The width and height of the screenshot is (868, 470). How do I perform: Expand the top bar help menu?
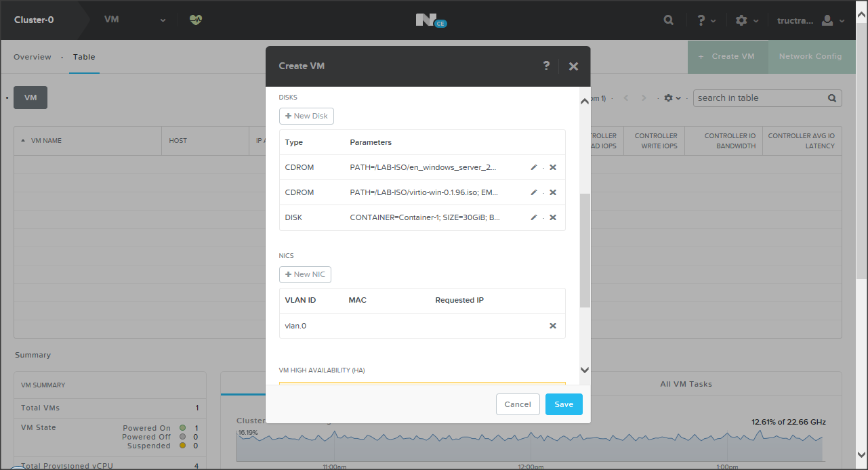pyautogui.click(x=707, y=20)
